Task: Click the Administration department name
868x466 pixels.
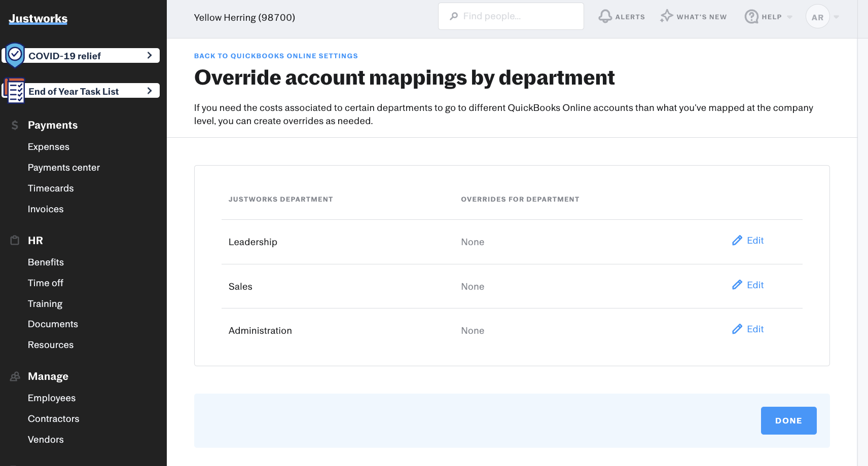Action: click(260, 331)
